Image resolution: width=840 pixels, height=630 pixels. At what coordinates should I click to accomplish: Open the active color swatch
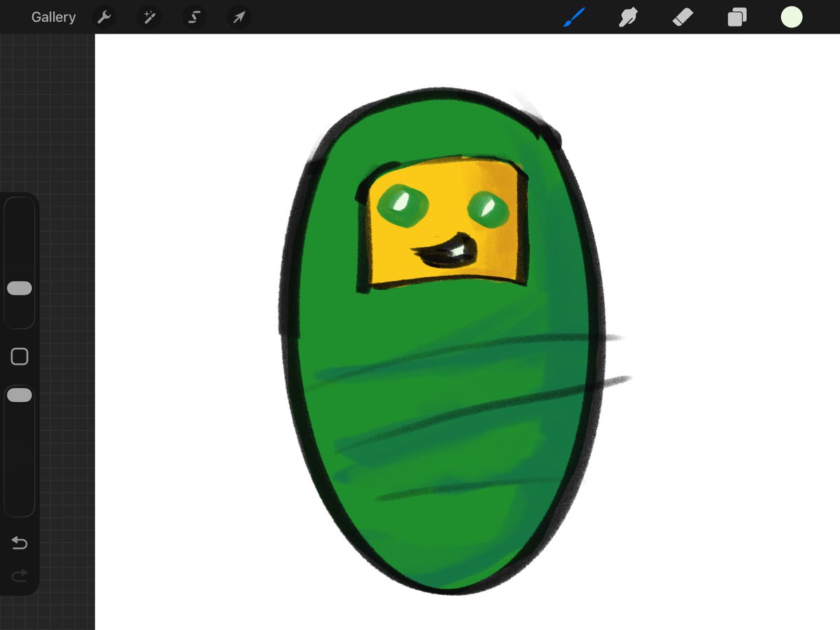[792, 17]
